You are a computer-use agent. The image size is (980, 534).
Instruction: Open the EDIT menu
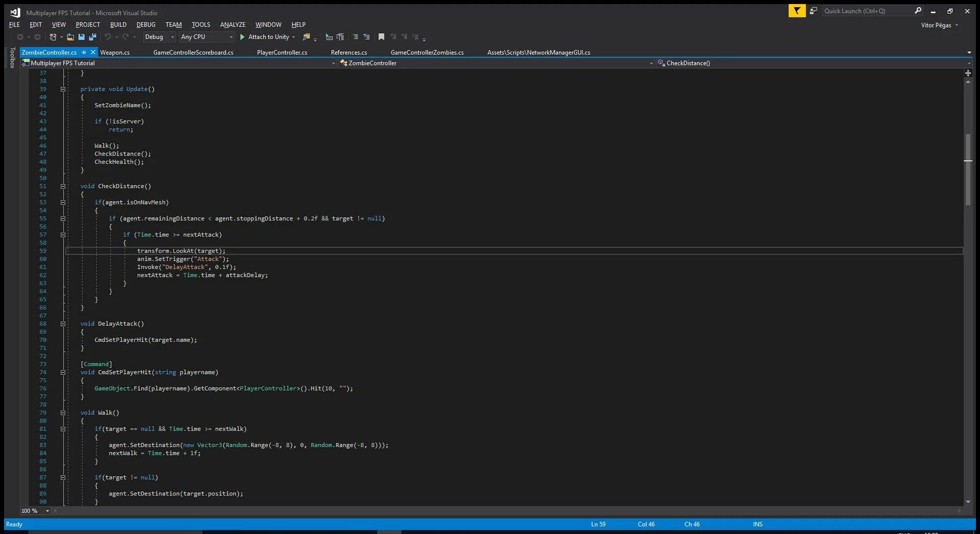tap(36, 24)
